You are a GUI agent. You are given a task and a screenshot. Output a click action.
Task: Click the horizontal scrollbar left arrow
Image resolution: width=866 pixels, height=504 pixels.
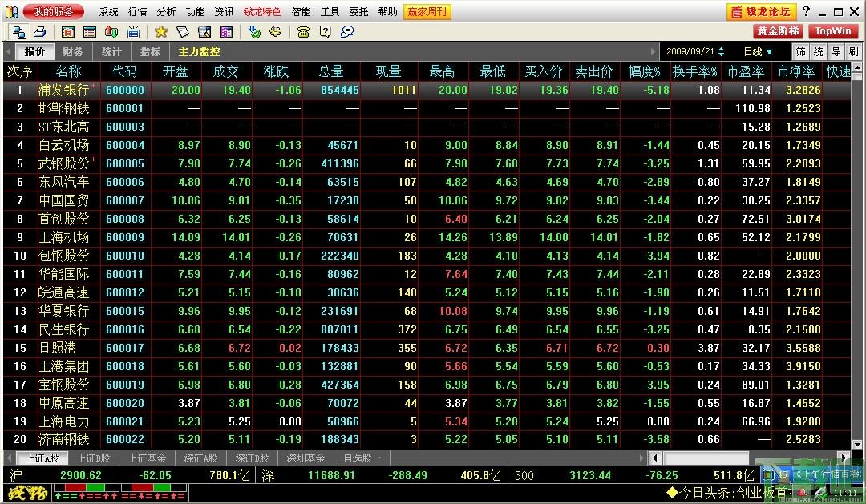tap(655, 458)
